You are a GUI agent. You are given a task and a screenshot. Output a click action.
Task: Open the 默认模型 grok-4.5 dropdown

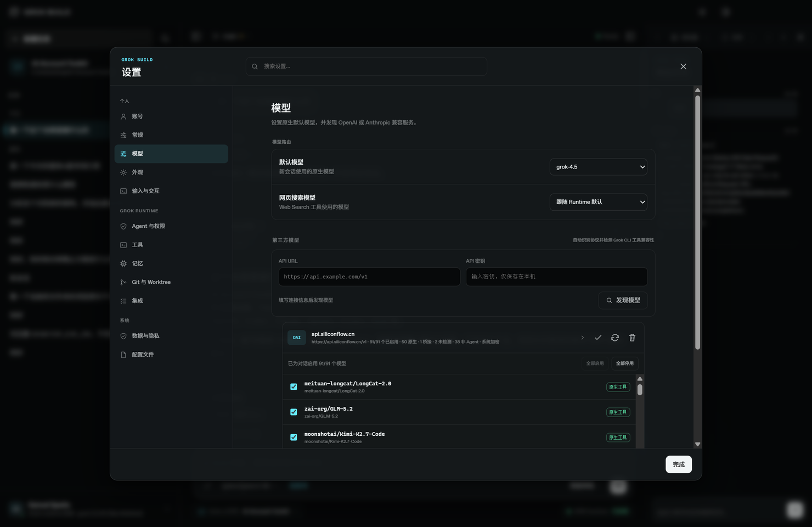(x=599, y=167)
